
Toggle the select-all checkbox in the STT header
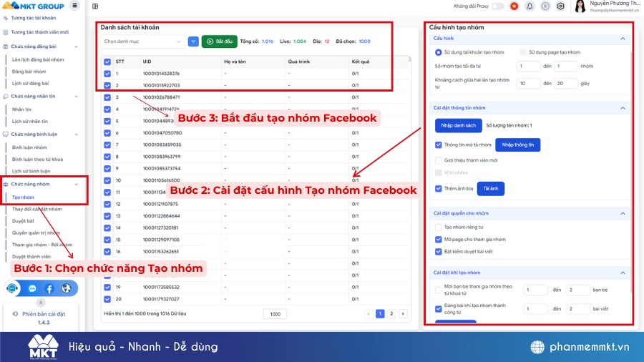point(107,62)
